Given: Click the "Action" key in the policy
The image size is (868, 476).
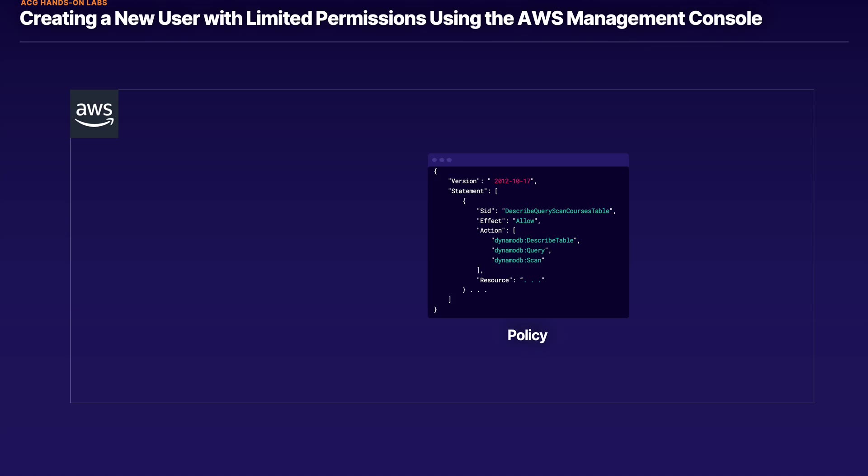Looking at the screenshot, I should (x=491, y=231).
